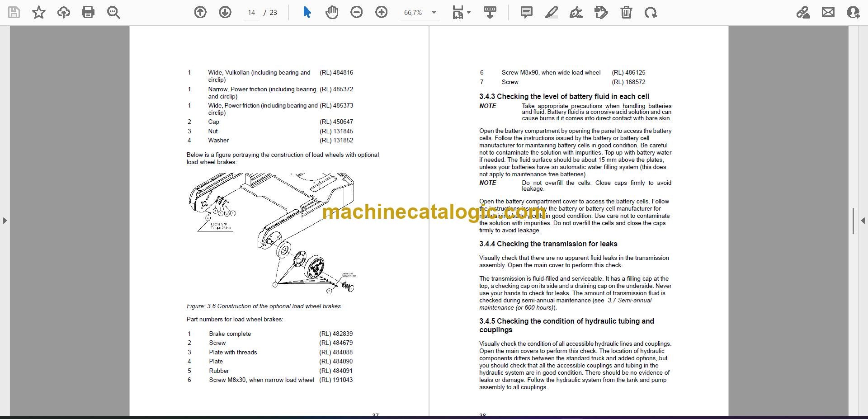Screen dimensions: 868x419
Task: Click the vertical scrollbar thumb
Action: [x=853, y=221]
